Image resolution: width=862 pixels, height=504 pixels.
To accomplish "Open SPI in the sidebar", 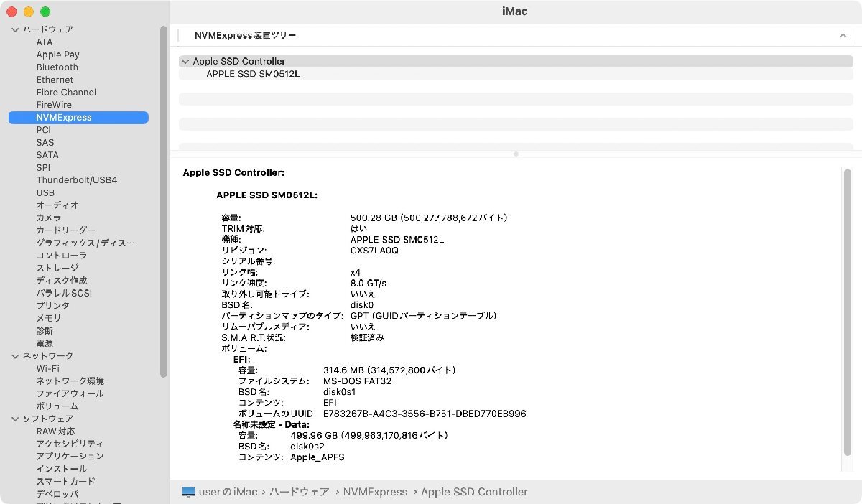I will pos(43,168).
